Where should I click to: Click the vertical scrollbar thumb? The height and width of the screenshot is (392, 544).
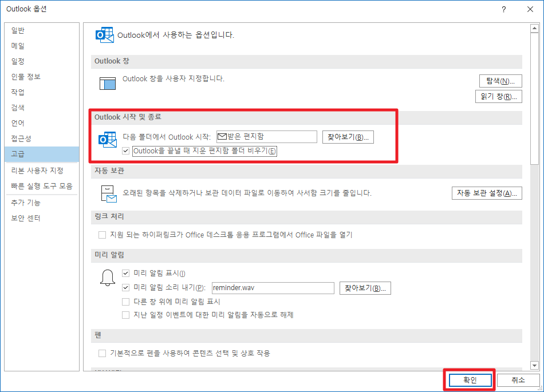[x=534, y=99]
